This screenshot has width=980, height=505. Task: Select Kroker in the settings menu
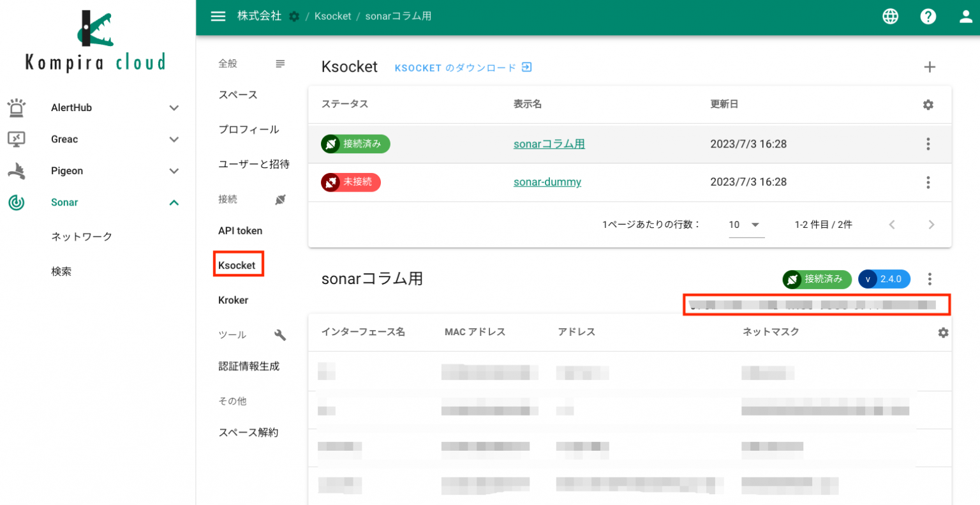[233, 300]
